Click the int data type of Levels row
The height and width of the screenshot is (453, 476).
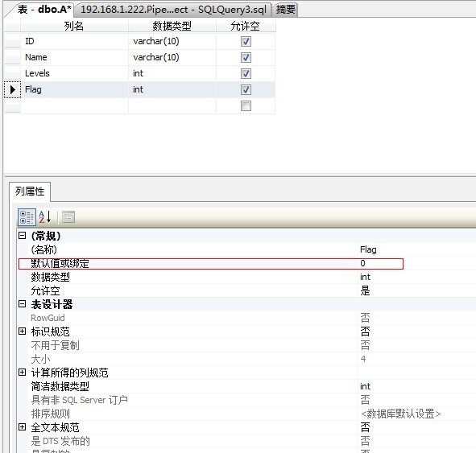[172, 74]
